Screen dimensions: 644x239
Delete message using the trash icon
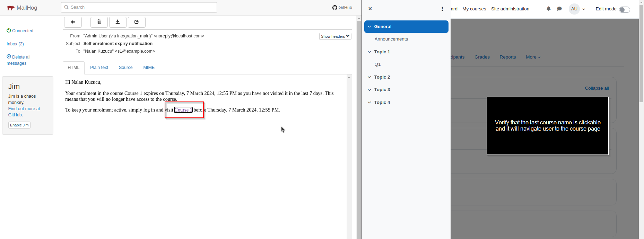tap(99, 22)
